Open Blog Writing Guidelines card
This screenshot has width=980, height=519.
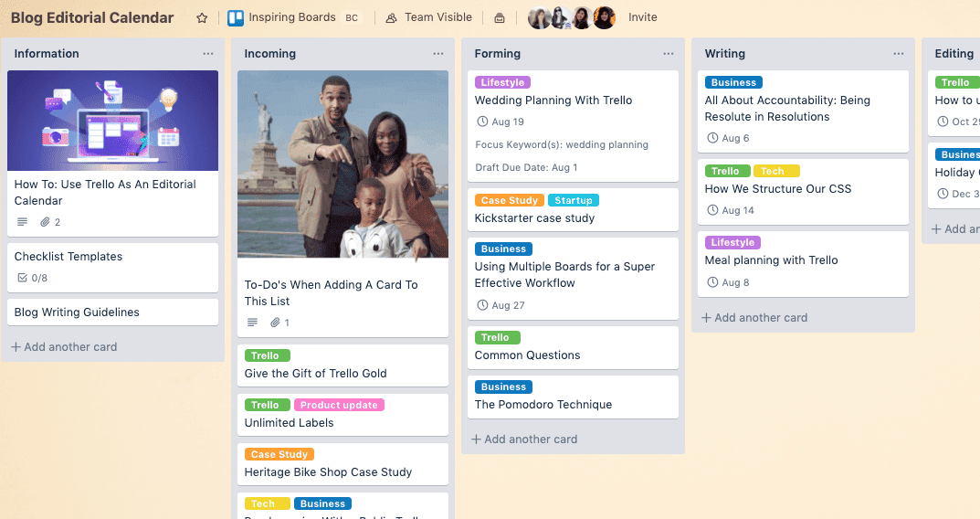112,312
